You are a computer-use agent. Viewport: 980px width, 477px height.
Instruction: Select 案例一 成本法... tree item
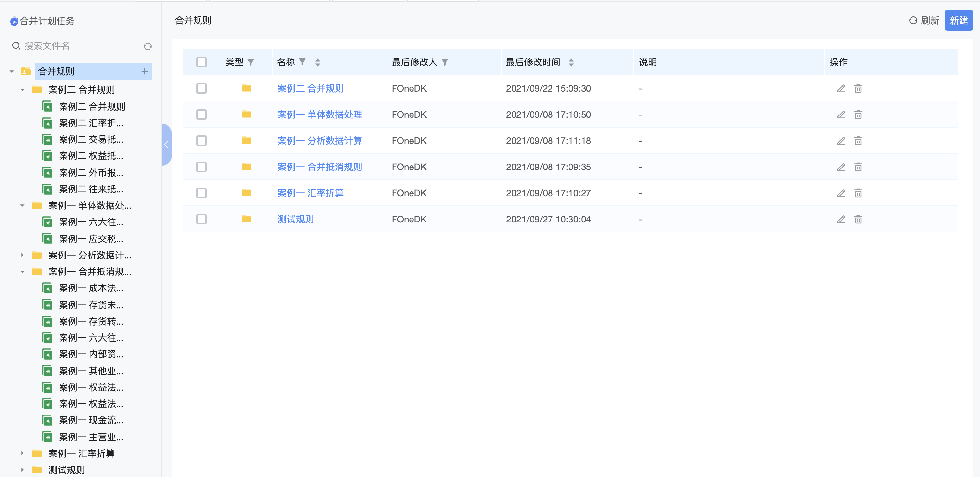[x=91, y=288]
